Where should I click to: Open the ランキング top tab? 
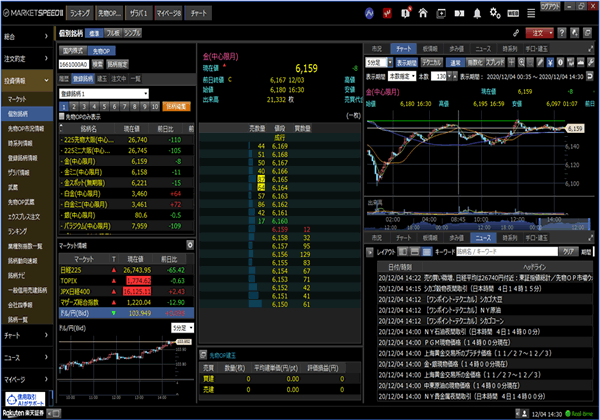[x=80, y=13]
